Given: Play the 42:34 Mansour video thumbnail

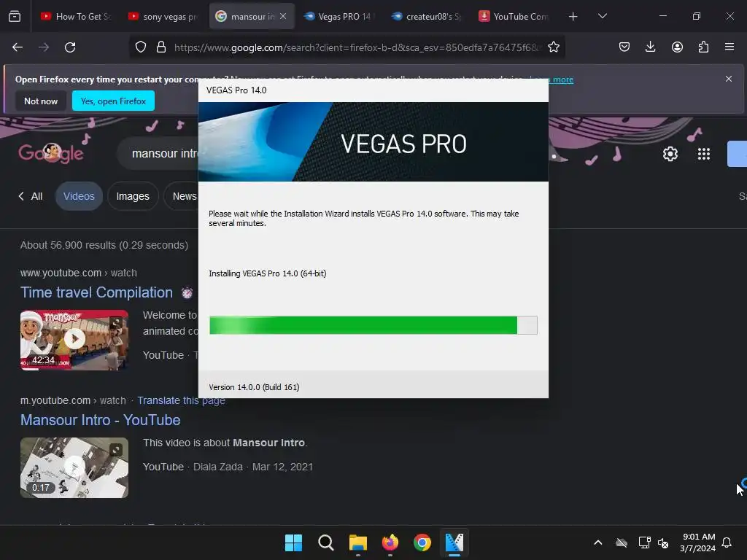Looking at the screenshot, I should coord(74,340).
